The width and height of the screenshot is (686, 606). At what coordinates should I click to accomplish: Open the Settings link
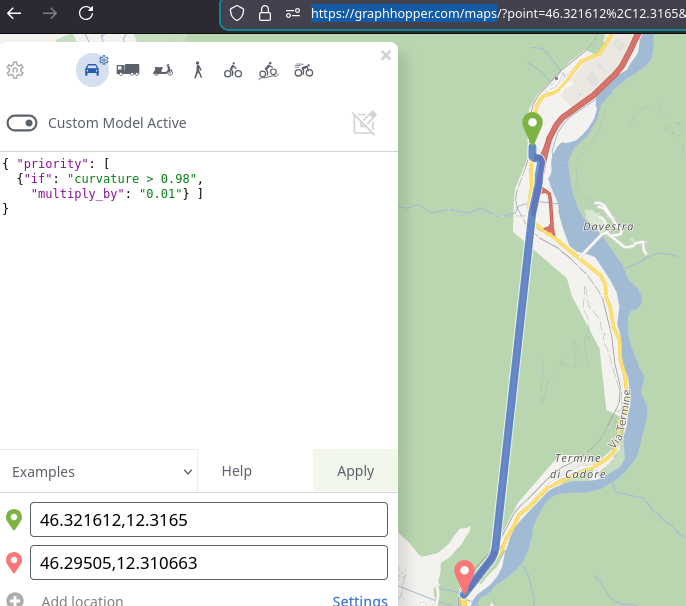click(359, 600)
